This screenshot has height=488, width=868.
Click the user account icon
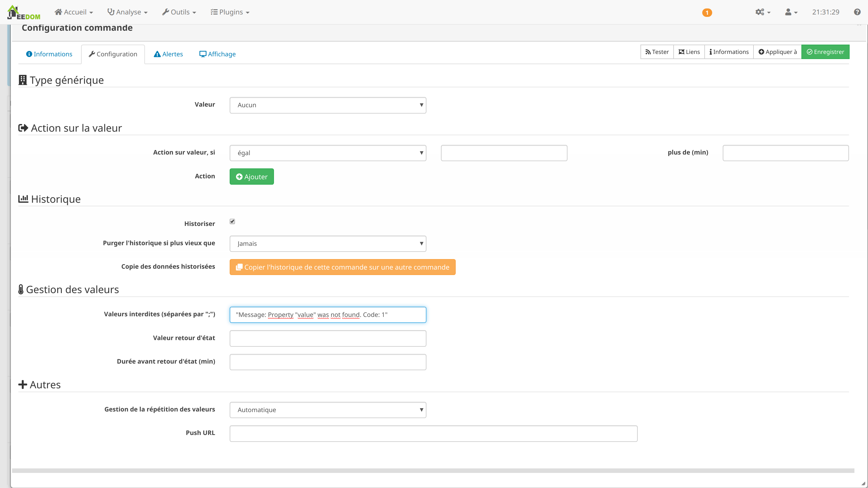[x=788, y=12]
